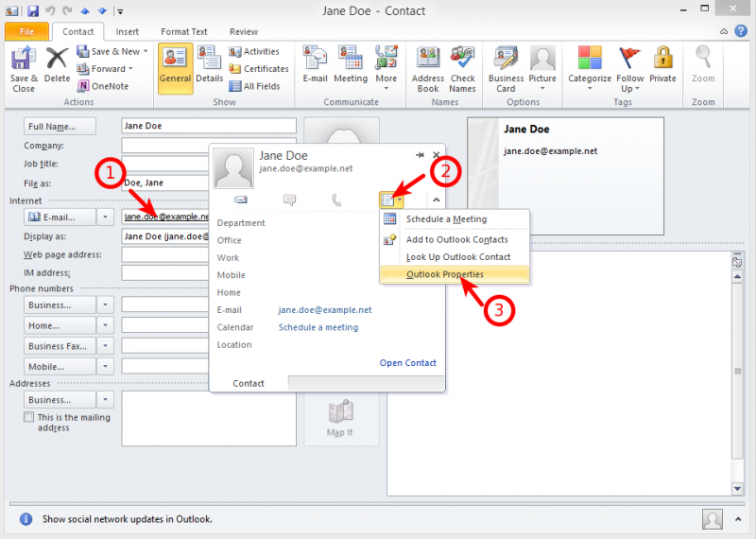Screen dimensions: 756x539
Task: Click the Map It button
Action: 341,418
